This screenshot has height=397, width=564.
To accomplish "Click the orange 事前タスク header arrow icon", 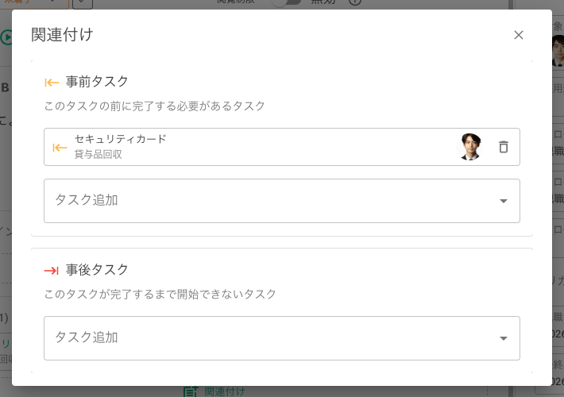I will (52, 82).
